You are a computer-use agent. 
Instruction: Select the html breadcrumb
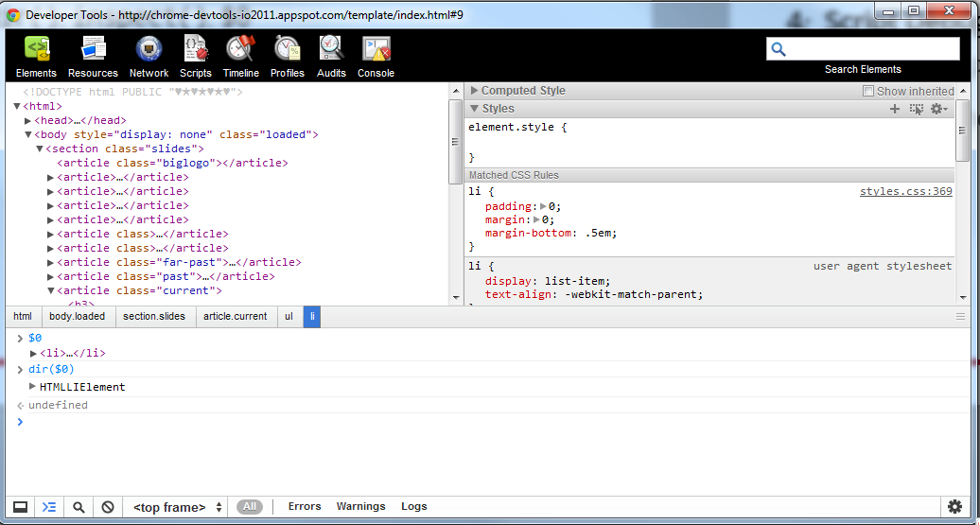[23, 316]
